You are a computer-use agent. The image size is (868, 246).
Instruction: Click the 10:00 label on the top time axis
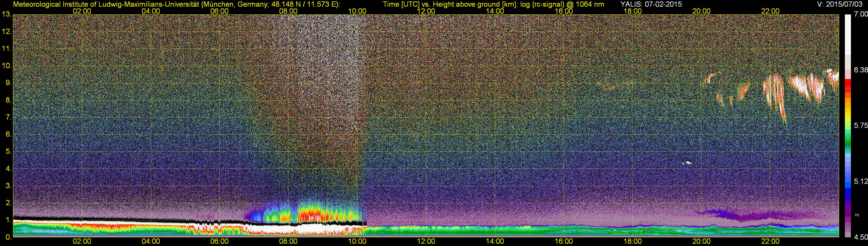click(357, 11)
